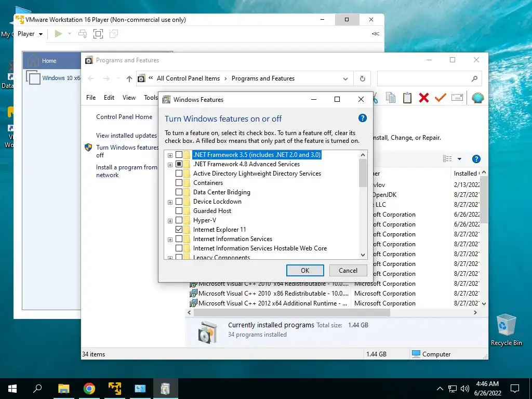532x399 pixels.
Task: Check Data Center Bridging checkbox
Action: (x=179, y=192)
